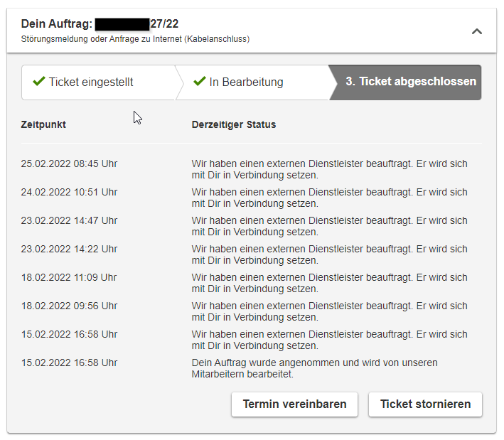This screenshot has height=440, width=504.
Task: Click the Störungsmeldung oder Anfrage subtitle
Action: tap(135, 39)
